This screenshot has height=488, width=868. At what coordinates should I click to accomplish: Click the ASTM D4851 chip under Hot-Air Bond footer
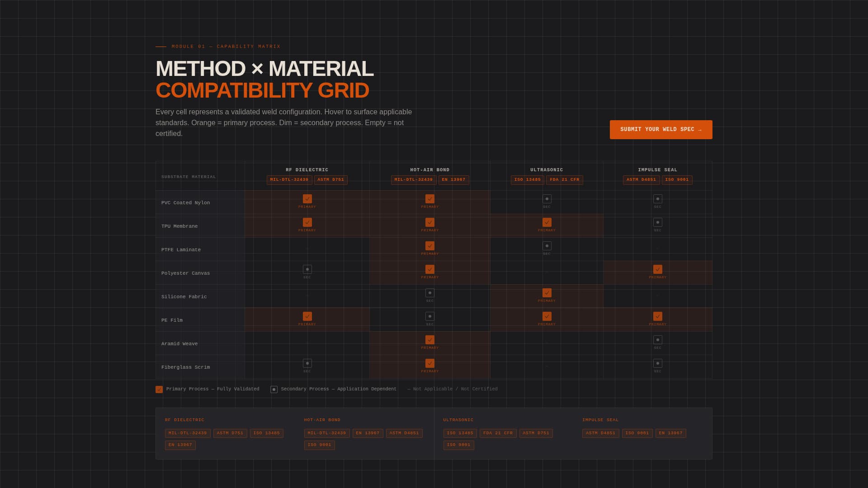pyautogui.click(x=404, y=433)
